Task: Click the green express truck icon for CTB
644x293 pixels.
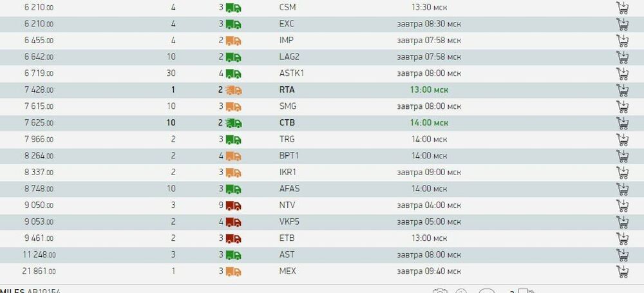Action: click(x=233, y=123)
